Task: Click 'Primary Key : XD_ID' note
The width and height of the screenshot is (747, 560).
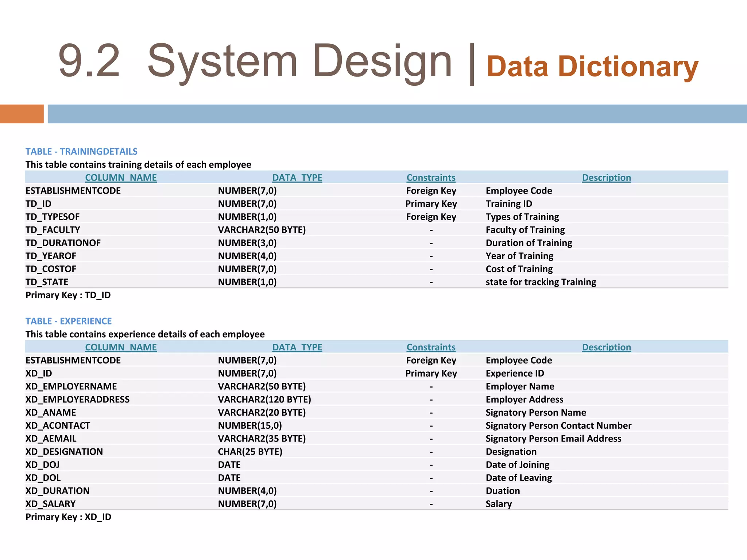Action: (68, 517)
